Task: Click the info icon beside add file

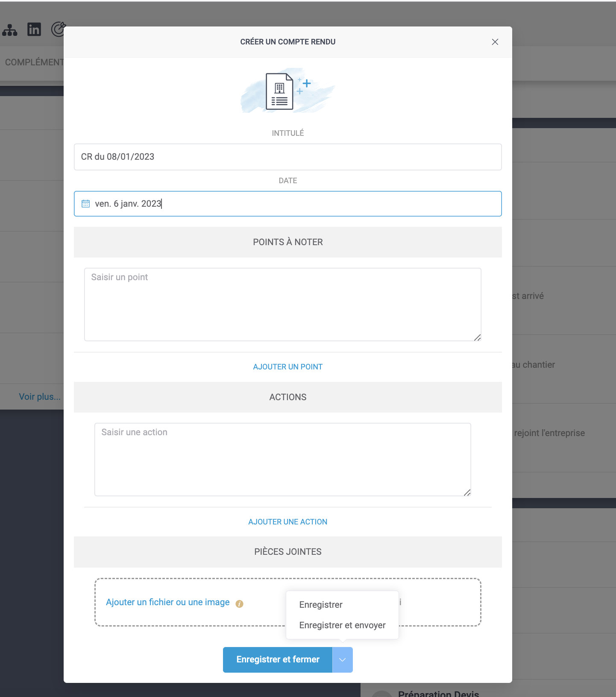Action: [x=239, y=603]
